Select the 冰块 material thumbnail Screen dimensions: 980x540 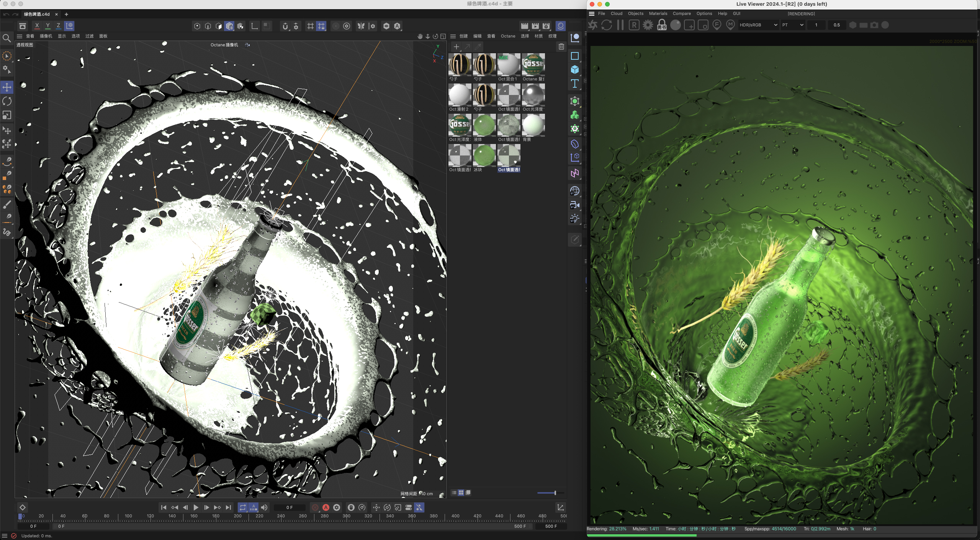click(x=484, y=155)
